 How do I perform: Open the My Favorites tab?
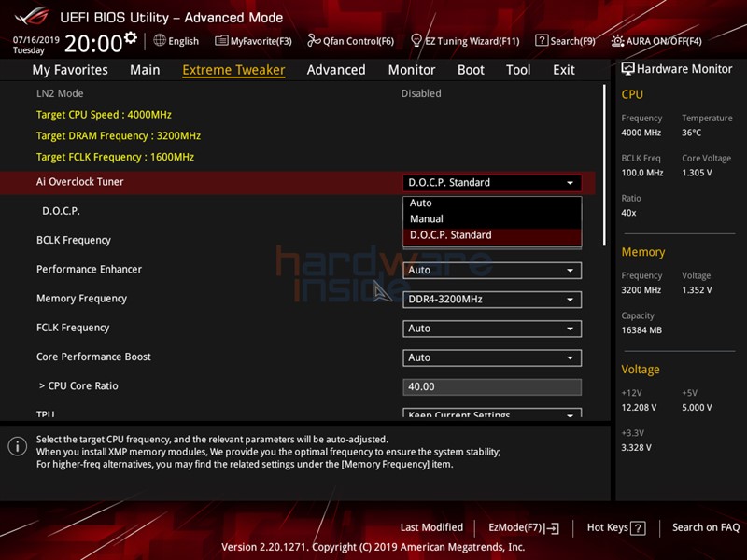[70, 70]
